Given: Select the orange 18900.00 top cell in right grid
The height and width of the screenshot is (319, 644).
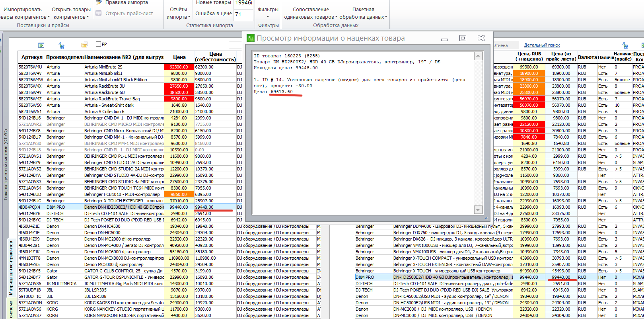Looking at the screenshot, I should [529, 73].
